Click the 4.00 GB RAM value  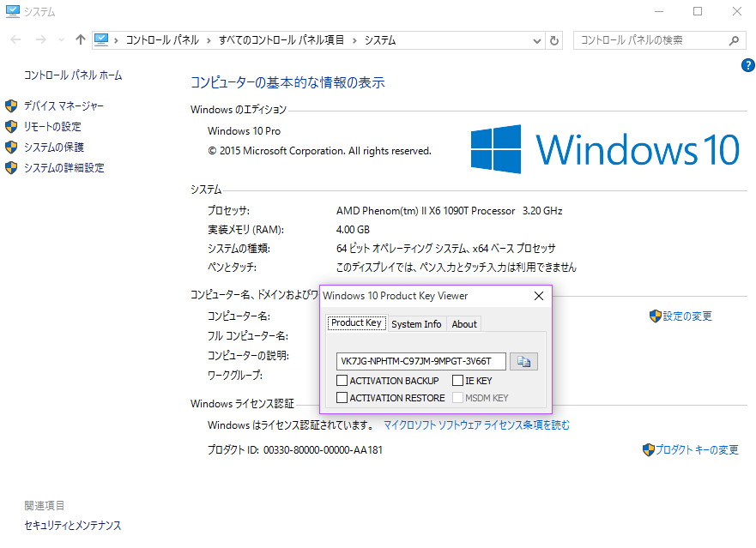(x=353, y=230)
